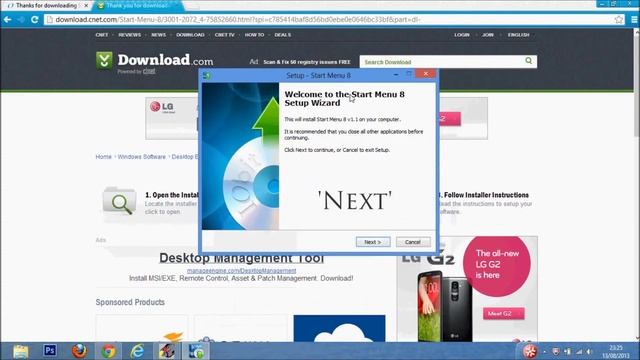The width and height of the screenshot is (640, 360).
Task: Click 'Welcome to the Start Menu 8 Setup Wizard' heading
Action: coord(344,99)
